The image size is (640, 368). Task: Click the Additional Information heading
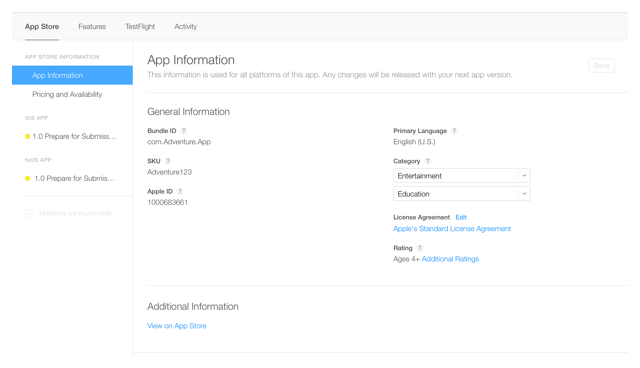[193, 306]
